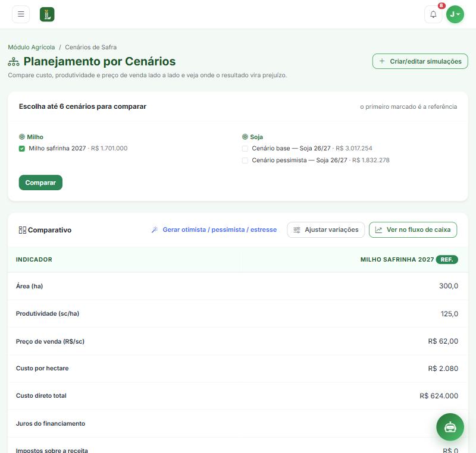
Task: Select Custo direto total row label
Action: click(41, 395)
